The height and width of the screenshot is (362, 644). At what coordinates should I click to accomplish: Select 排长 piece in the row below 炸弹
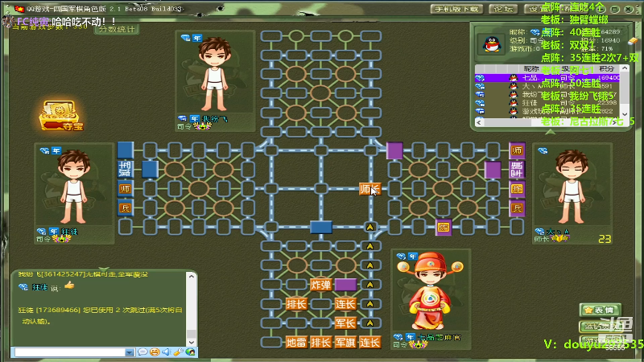296,304
